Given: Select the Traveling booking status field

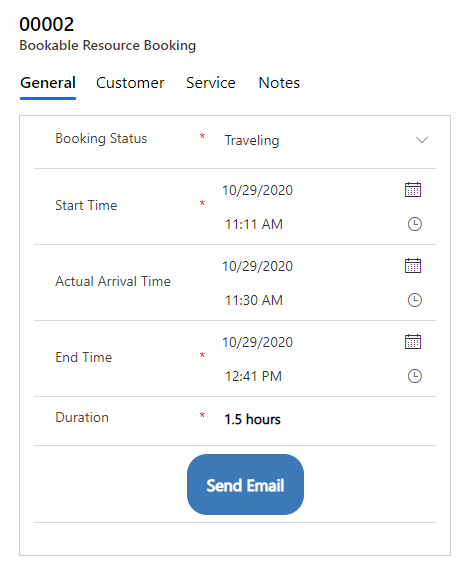Looking at the screenshot, I should pyautogui.click(x=326, y=140).
